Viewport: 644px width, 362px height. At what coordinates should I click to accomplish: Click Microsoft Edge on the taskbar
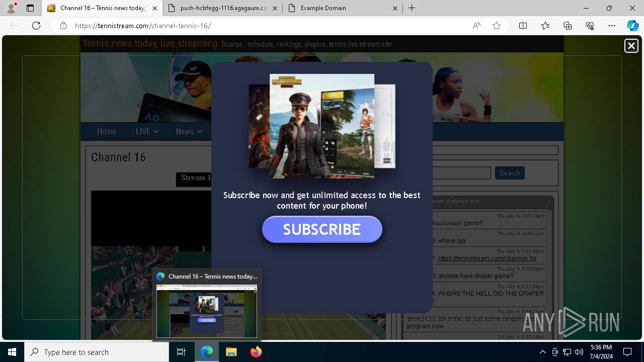point(207,352)
